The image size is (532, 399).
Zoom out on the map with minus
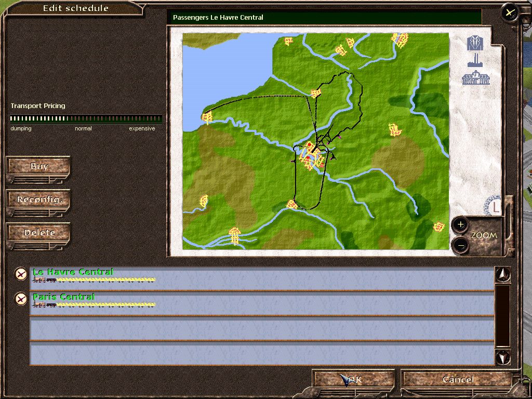460,245
